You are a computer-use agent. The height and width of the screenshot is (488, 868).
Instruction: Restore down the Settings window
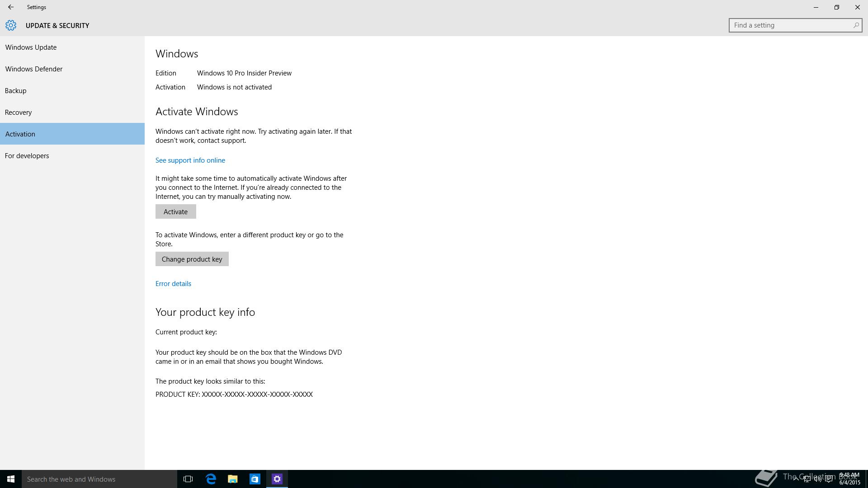837,7
